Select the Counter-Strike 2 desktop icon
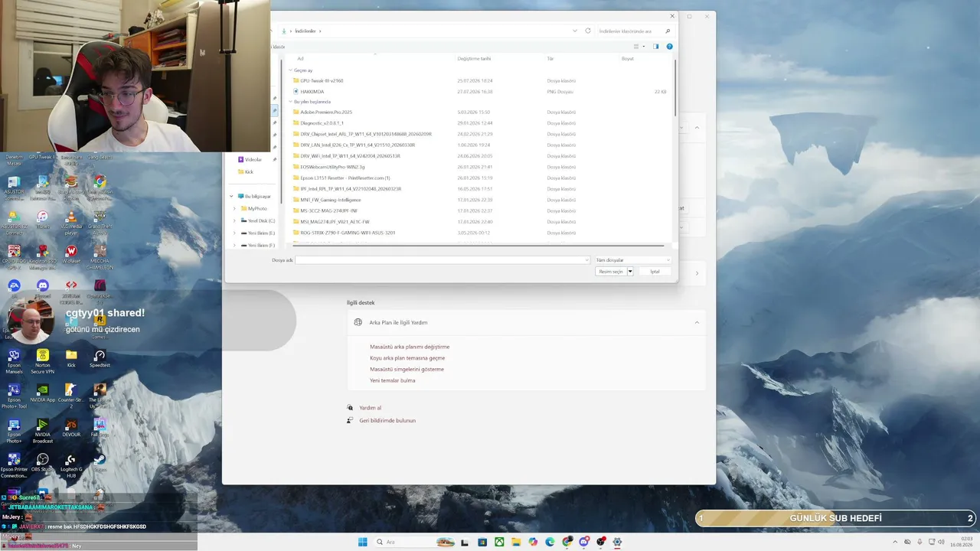980x551 pixels. coord(71,396)
